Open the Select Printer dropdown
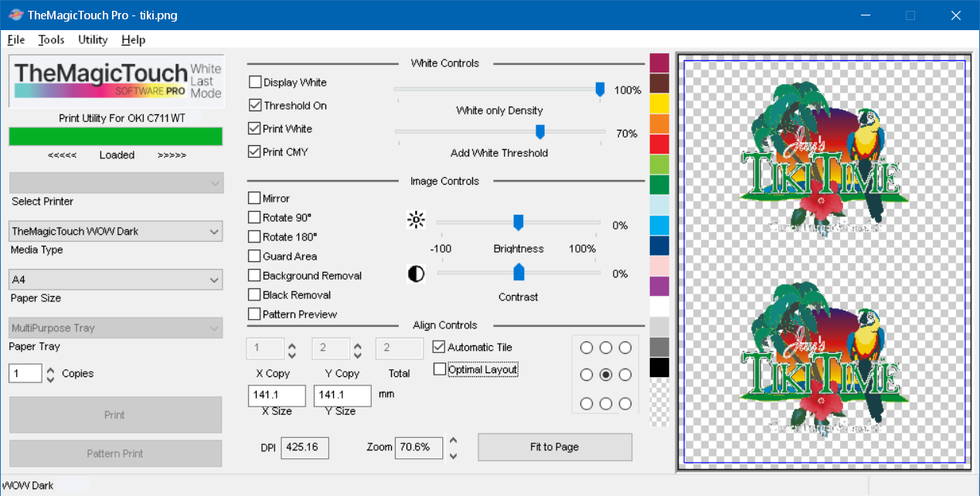980x496 pixels. pyautogui.click(x=116, y=182)
